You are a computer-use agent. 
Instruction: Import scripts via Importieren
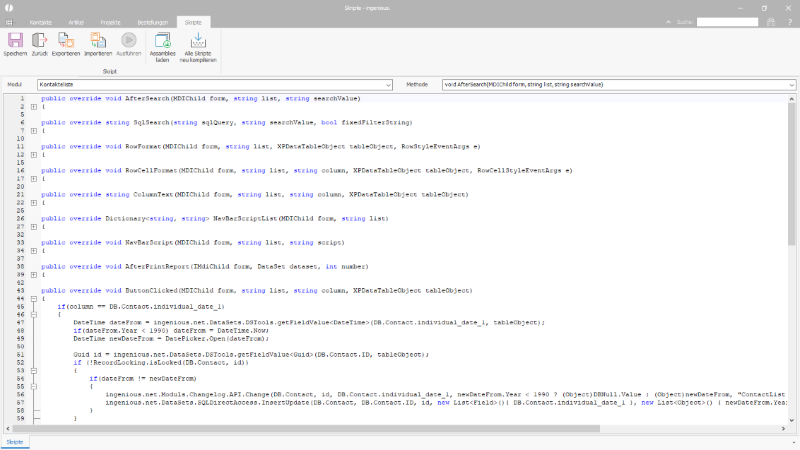click(x=97, y=44)
